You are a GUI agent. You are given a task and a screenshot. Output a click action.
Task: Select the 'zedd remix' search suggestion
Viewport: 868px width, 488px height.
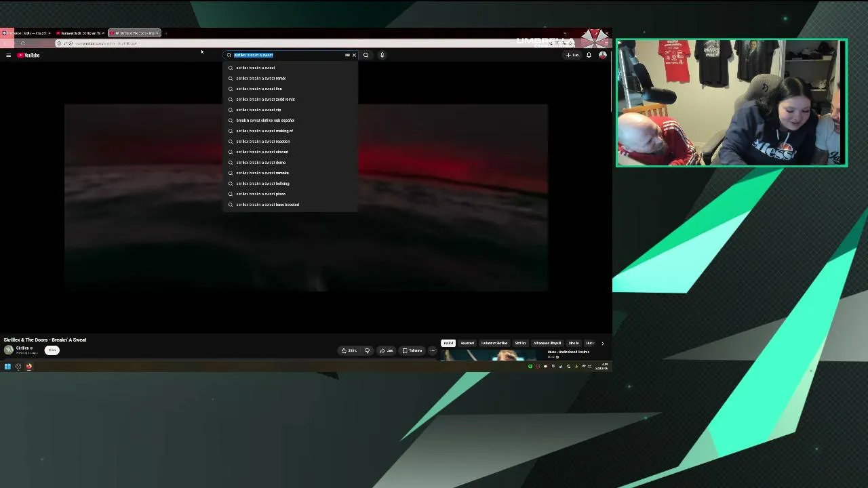(x=290, y=99)
